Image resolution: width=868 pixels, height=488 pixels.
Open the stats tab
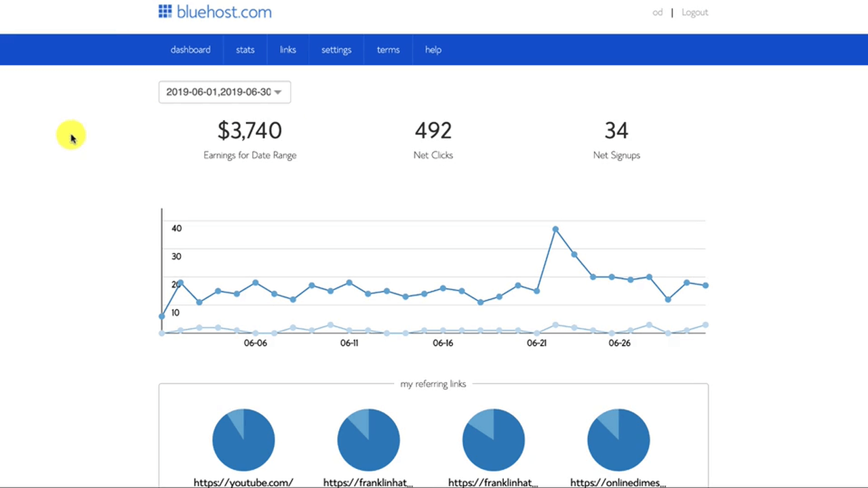tap(245, 49)
